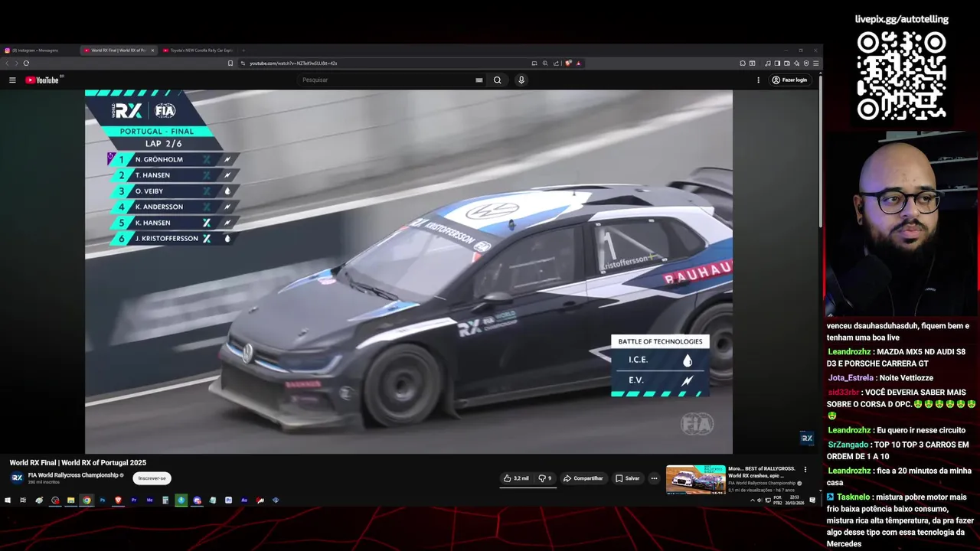Go forward in browser history
Screen dimensions: 980x551
pyautogui.click(x=16, y=63)
